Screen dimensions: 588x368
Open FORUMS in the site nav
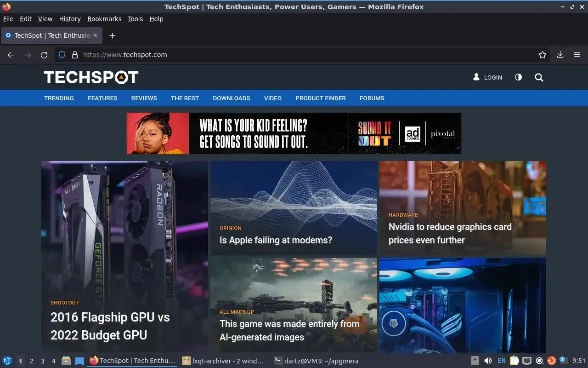(x=372, y=98)
